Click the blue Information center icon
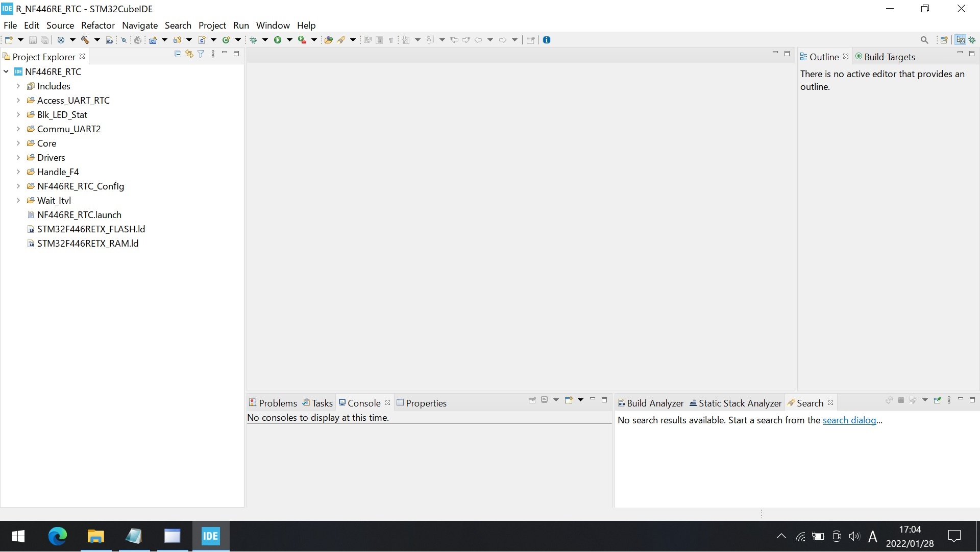The width and height of the screenshot is (980, 552). (x=547, y=40)
